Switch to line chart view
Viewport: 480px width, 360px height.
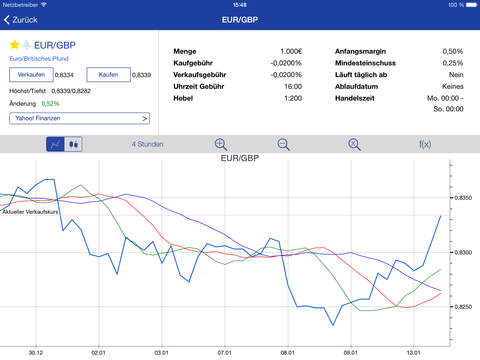[x=55, y=144]
